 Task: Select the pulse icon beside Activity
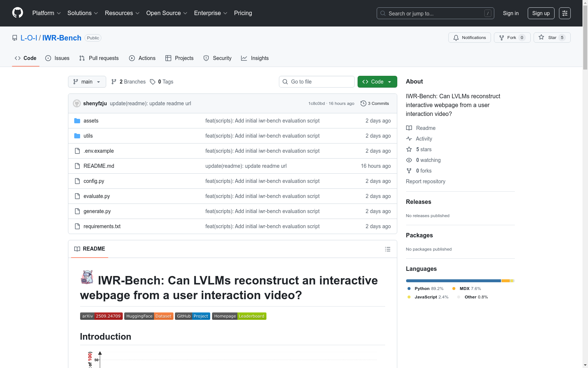coord(409,139)
